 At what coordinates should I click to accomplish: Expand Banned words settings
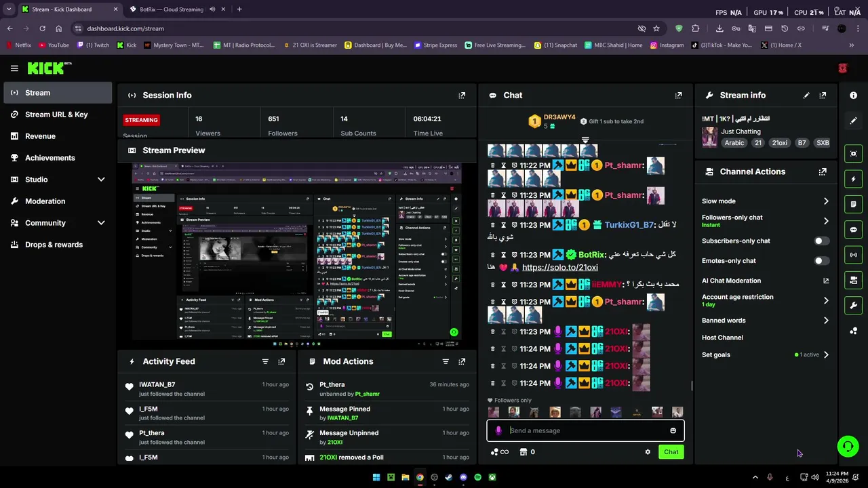[x=826, y=321]
